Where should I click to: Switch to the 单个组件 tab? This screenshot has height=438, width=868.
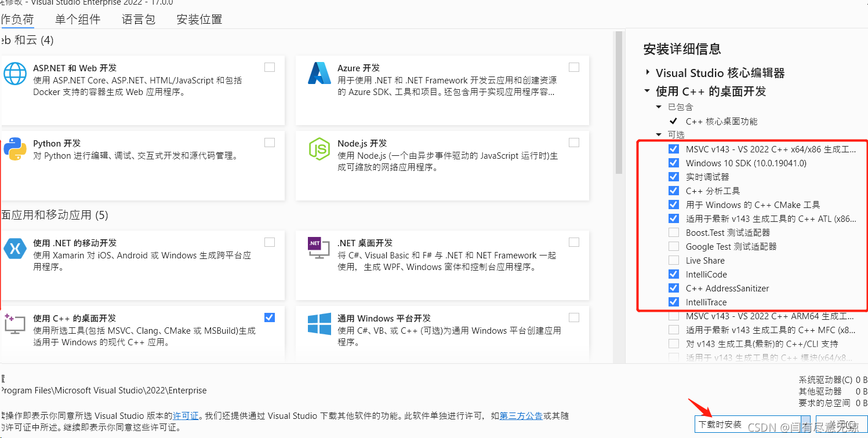(x=78, y=19)
